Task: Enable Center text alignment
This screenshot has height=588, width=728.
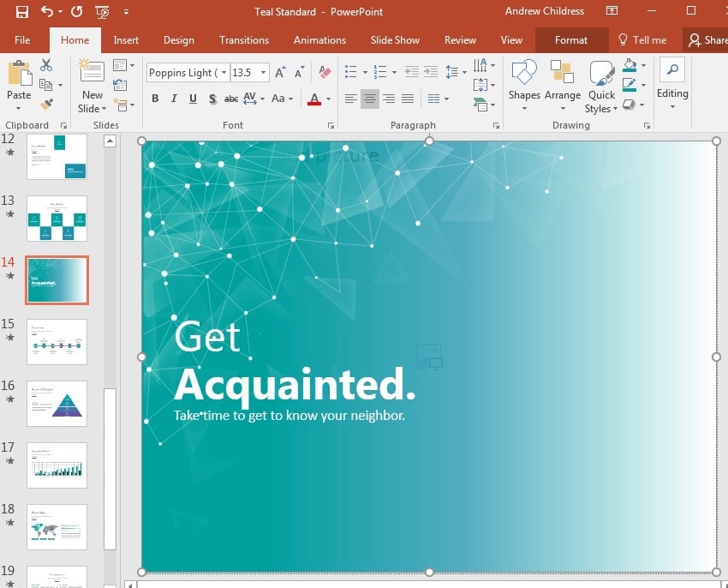Action: [x=370, y=99]
